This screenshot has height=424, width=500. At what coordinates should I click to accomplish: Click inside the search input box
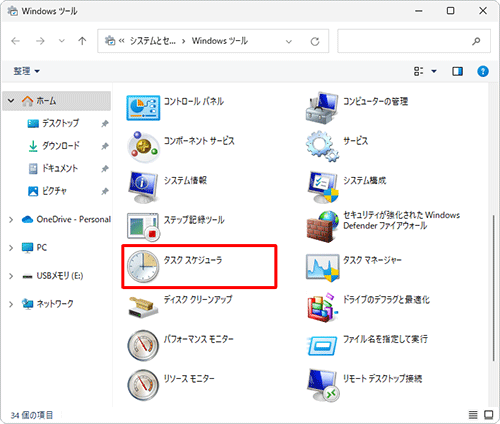(x=404, y=41)
